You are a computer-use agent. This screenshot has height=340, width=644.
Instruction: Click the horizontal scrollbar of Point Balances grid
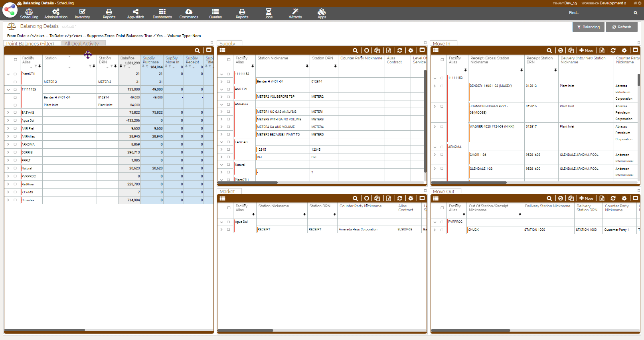click(45, 330)
